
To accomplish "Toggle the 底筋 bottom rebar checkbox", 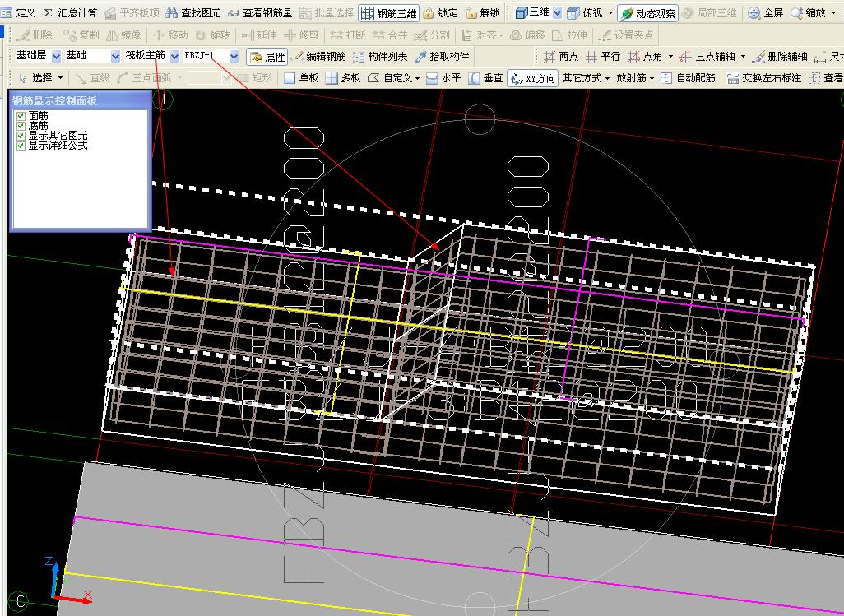I will 21,125.
